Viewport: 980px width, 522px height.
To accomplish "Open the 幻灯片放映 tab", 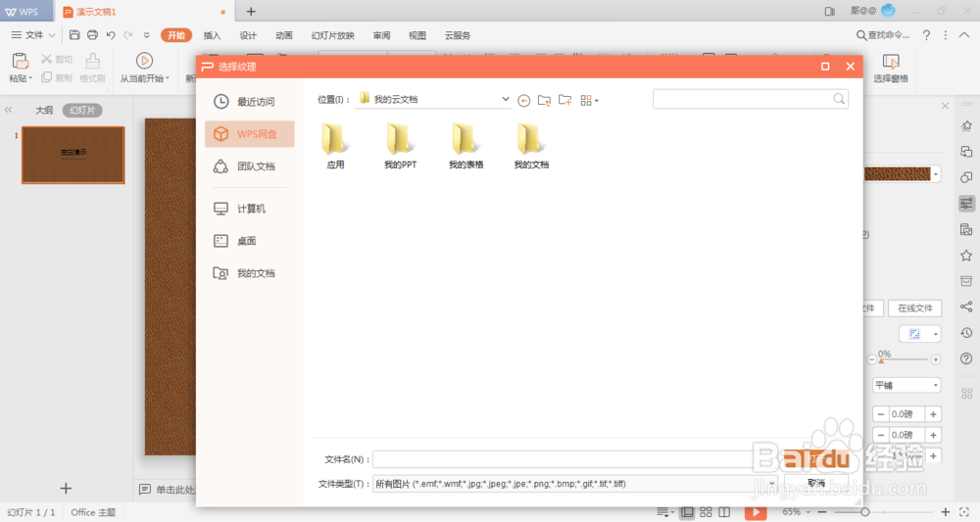I will [332, 35].
